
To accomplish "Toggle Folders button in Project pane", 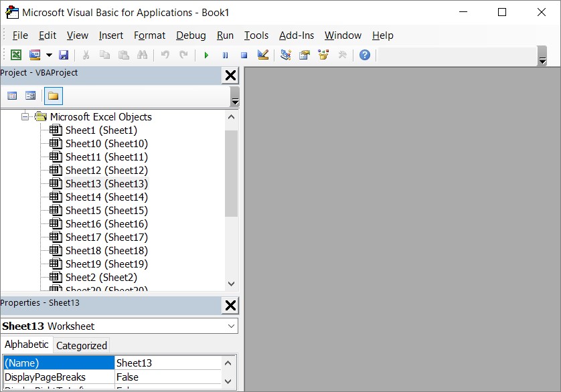I will point(54,96).
